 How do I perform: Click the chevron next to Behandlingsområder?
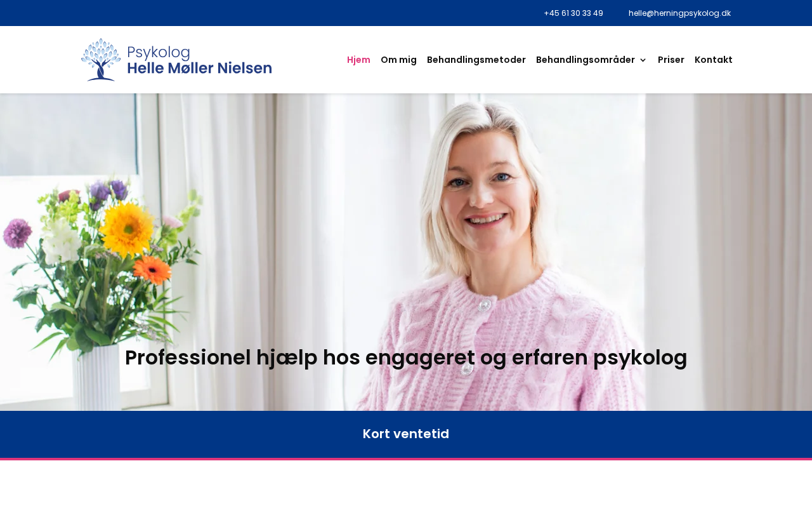coord(643,60)
